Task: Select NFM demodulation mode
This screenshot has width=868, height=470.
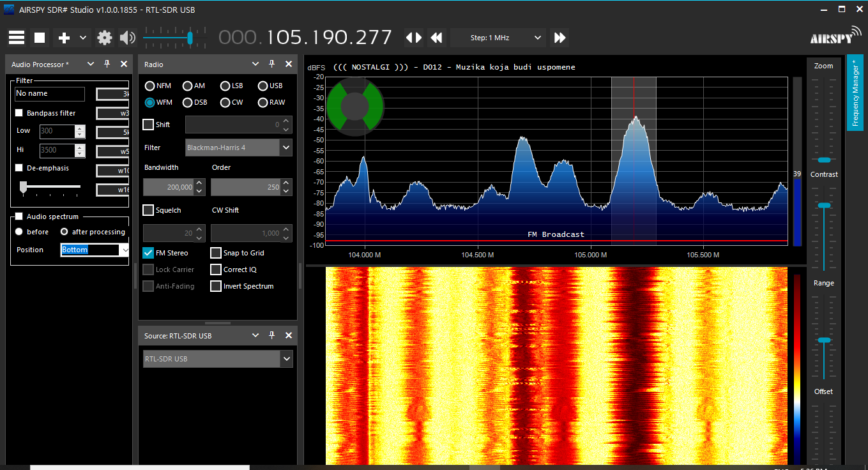Action: [158, 86]
